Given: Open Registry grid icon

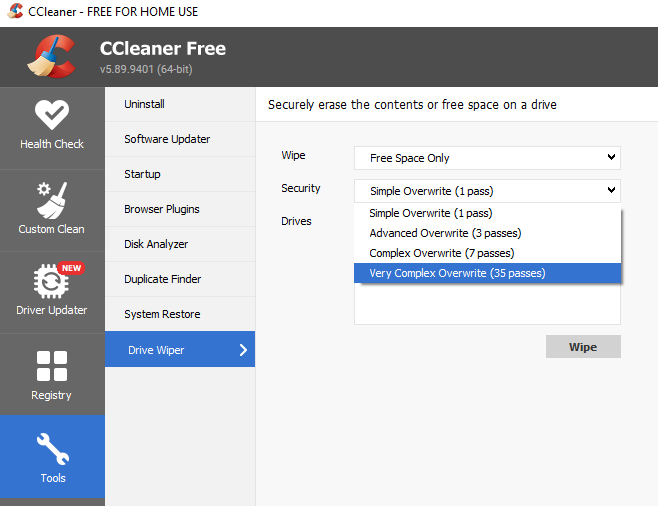Looking at the screenshot, I should click(x=52, y=366).
